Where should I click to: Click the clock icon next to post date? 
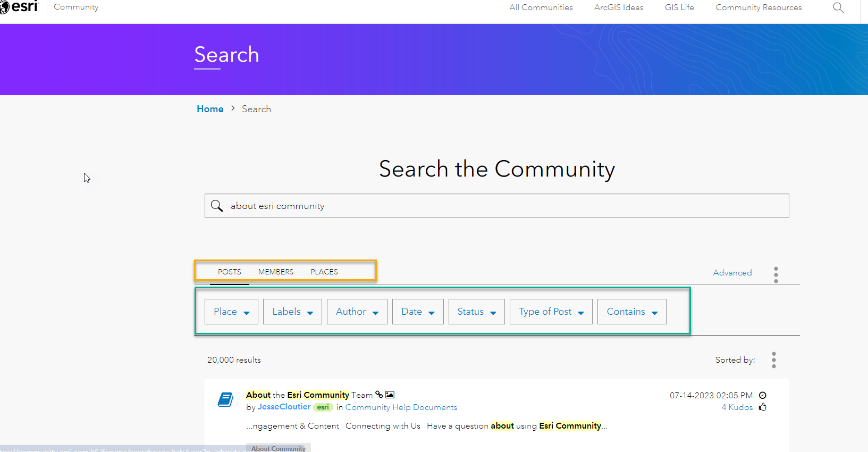point(763,395)
